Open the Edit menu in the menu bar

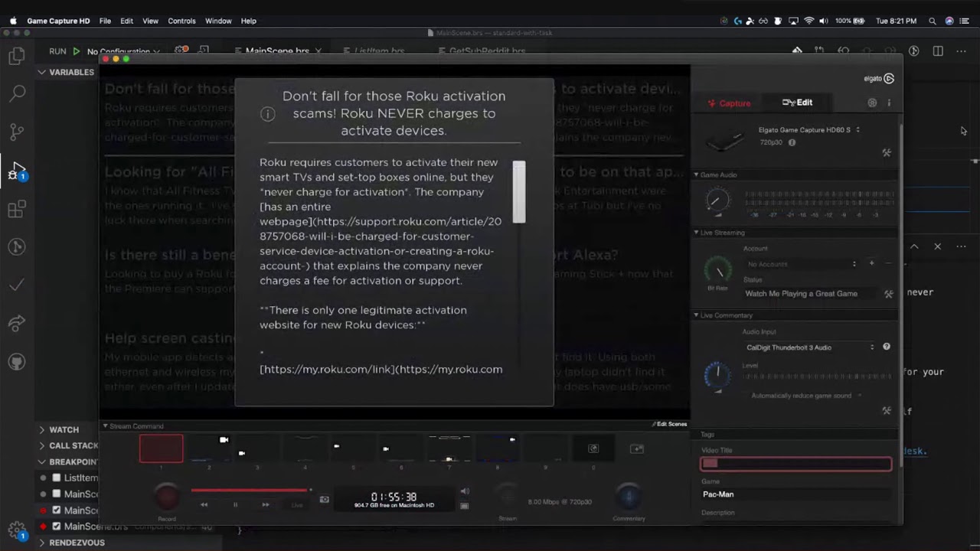(127, 21)
